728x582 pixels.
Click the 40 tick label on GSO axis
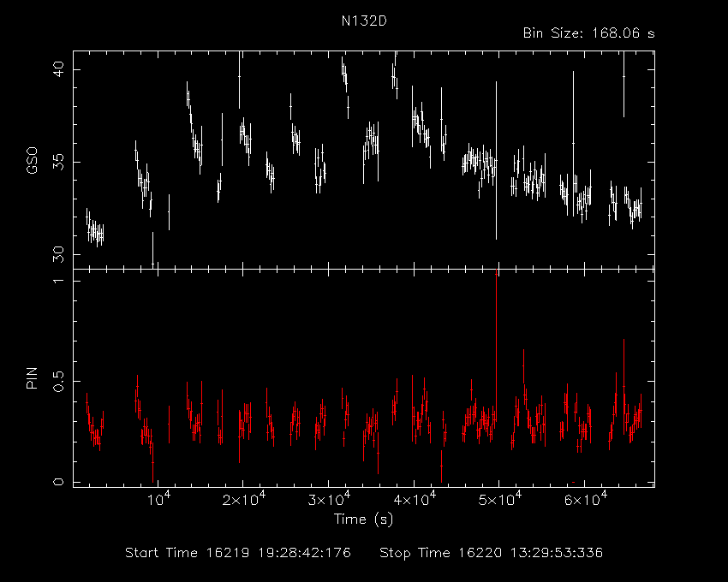[x=59, y=69]
